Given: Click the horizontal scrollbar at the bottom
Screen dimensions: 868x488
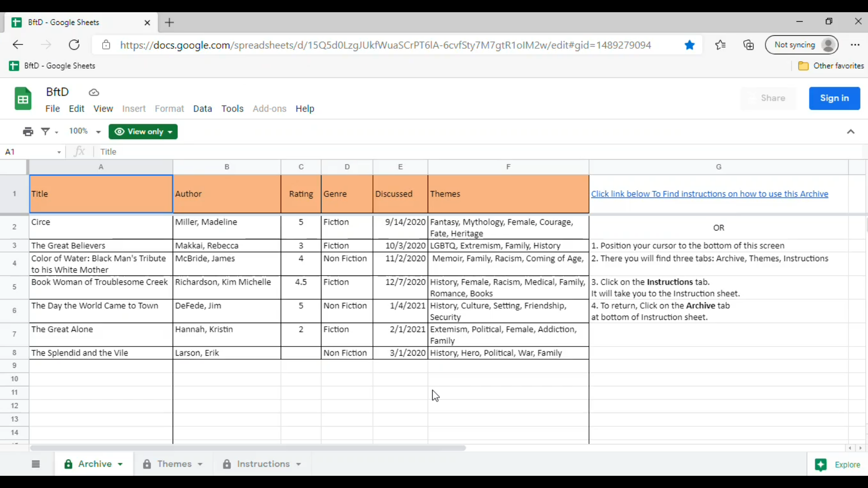Looking at the screenshot, I should click(x=248, y=448).
